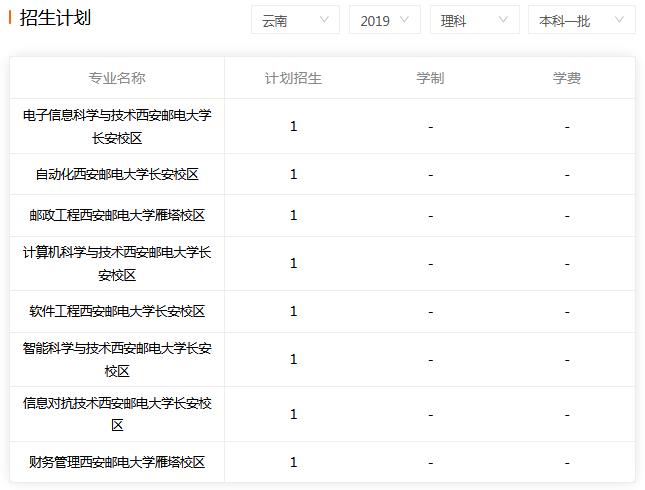Click the 学费 value for 软件工程 row

[x=567, y=312]
